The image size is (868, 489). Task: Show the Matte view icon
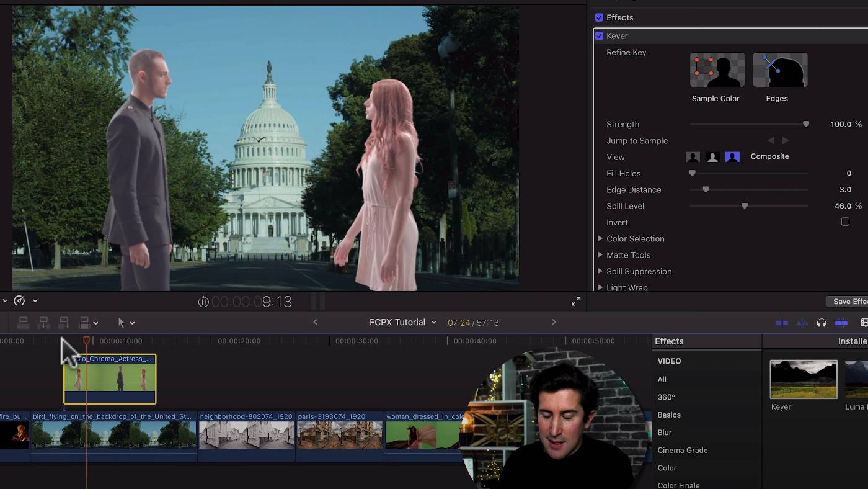tap(713, 157)
